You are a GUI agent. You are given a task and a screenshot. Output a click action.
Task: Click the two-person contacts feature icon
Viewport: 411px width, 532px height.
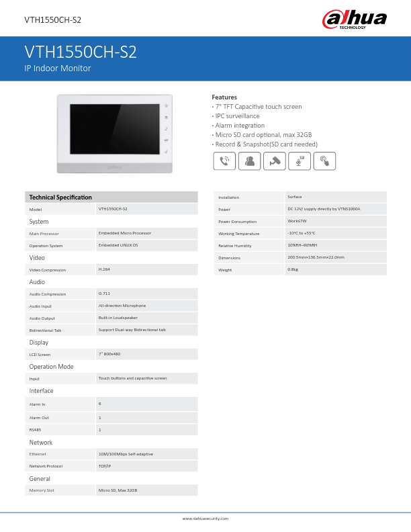[249, 161]
